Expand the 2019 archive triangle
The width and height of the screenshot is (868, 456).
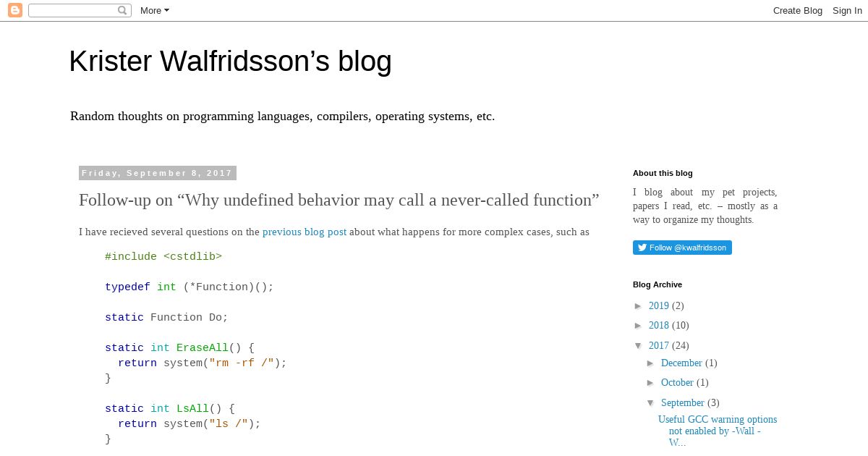[639, 306]
